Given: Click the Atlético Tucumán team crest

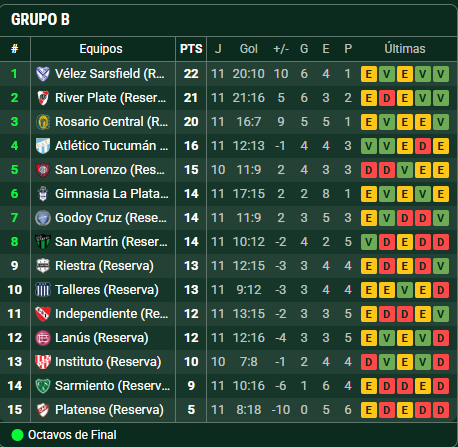Looking at the screenshot, I should point(43,146).
